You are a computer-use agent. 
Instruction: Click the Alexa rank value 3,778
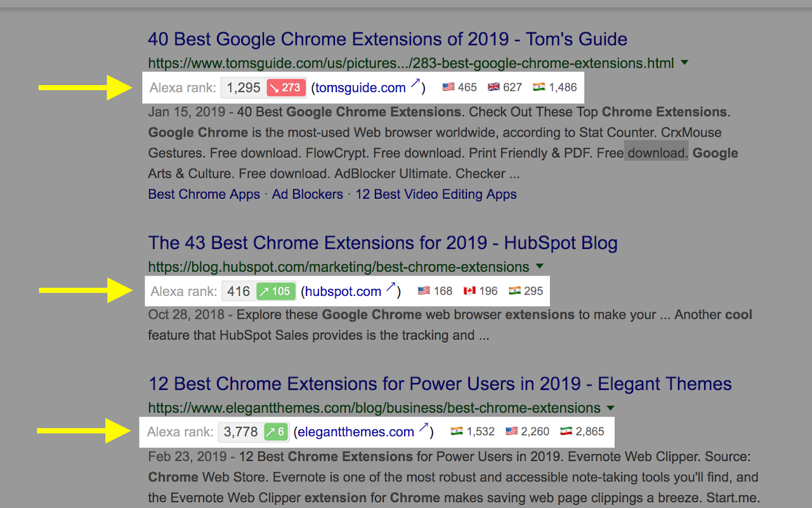[x=240, y=432]
